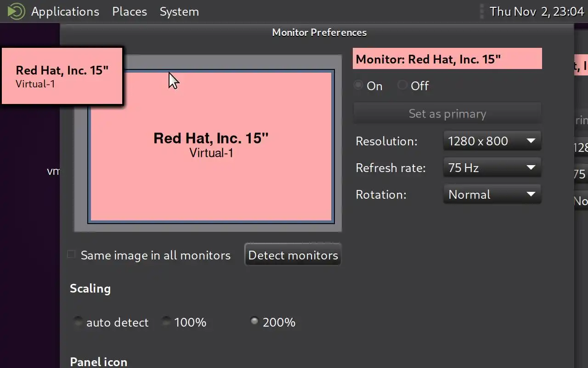
Task: Click the Detect monitors button
Action: click(293, 255)
